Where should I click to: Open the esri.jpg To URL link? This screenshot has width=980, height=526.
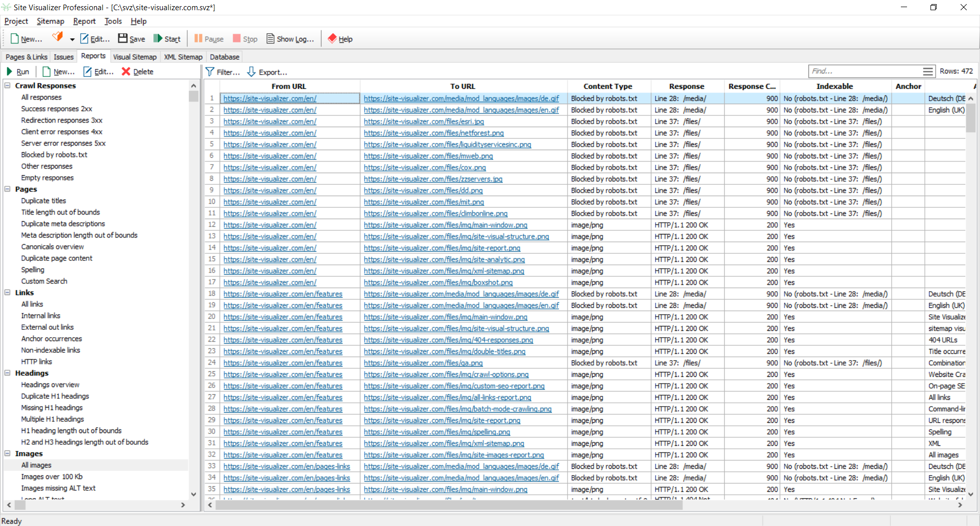424,122
